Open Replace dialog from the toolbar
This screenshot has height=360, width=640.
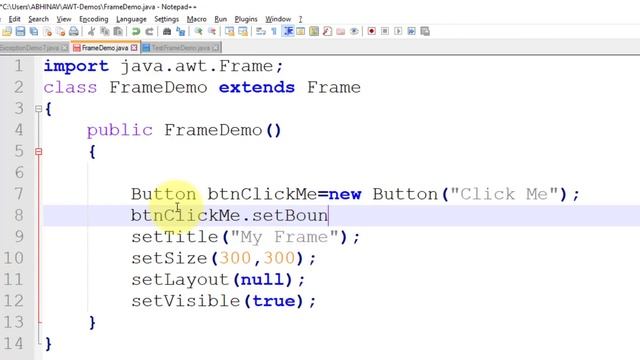point(180,31)
